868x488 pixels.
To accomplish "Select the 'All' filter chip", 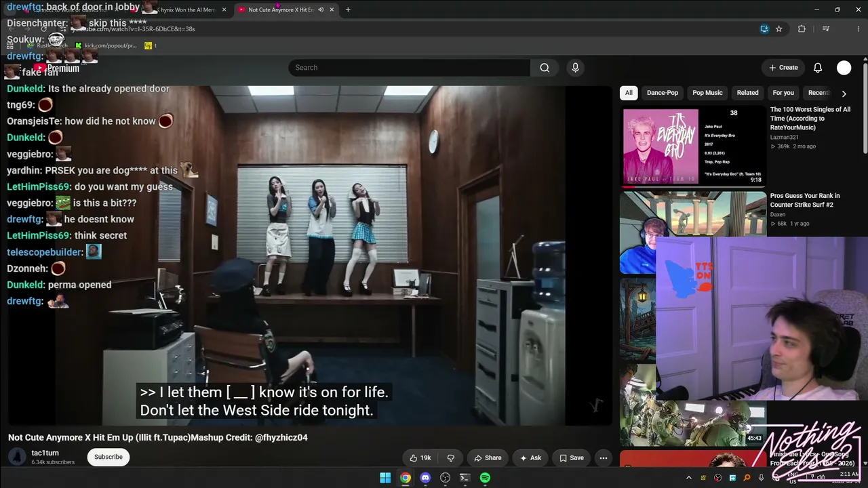I will coord(629,93).
